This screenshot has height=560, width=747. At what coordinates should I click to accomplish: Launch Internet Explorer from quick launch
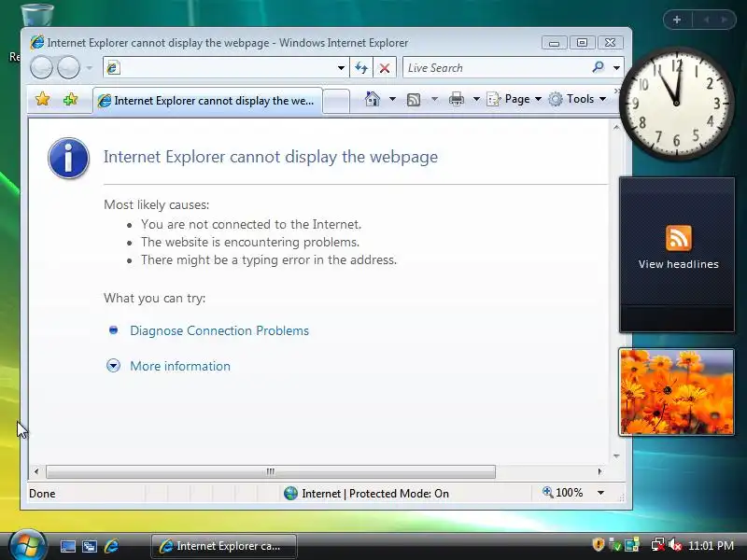coord(111,546)
